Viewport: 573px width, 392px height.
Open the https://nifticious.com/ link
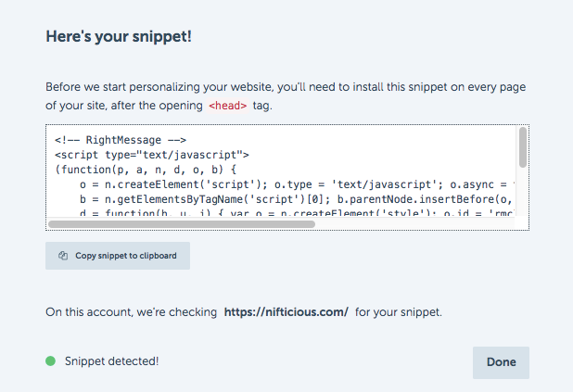(x=286, y=312)
